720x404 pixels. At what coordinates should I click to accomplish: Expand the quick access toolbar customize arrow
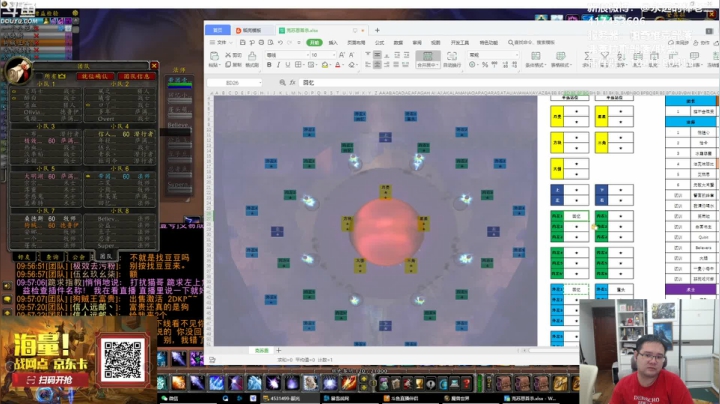[x=298, y=42]
